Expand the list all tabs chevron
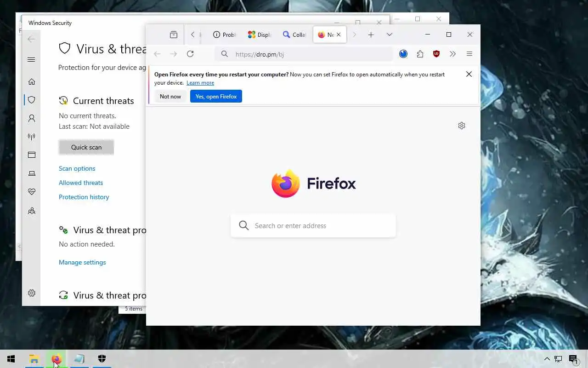This screenshot has width=588, height=368. (x=389, y=34)
